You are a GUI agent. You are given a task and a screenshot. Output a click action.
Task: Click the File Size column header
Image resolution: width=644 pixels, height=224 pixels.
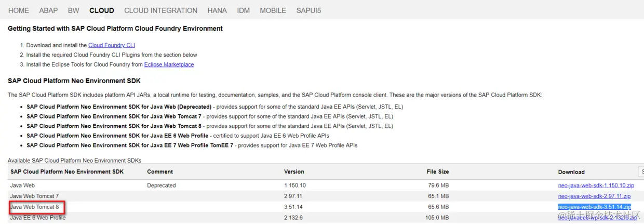tap(437, 172)
